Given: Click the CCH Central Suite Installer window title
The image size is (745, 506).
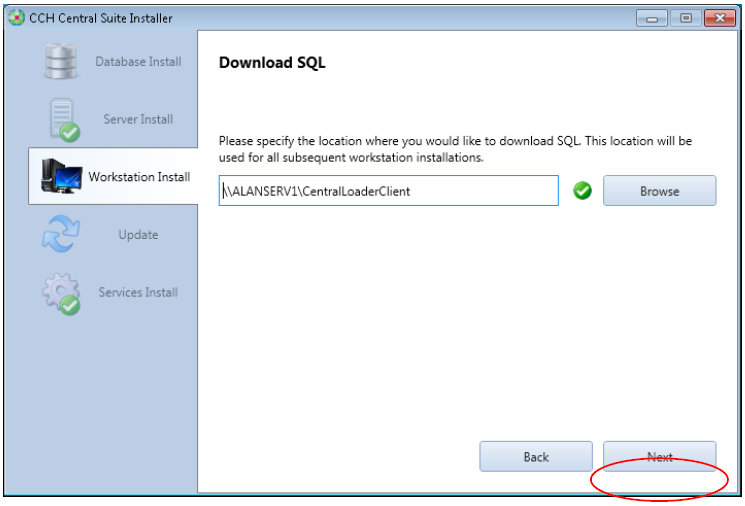Looking at the screenshot, I should click(x=101, y=18).
